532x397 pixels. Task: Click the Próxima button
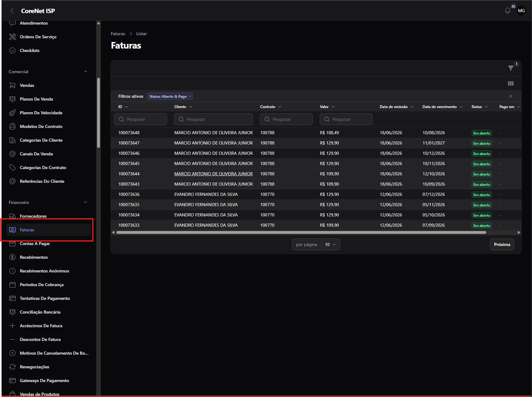point(502,244)
